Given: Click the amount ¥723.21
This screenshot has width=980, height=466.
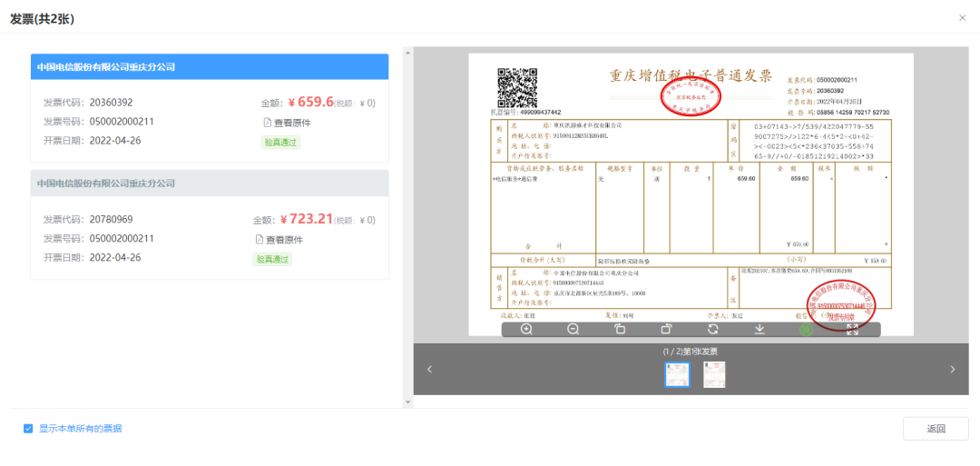Looking at the screenshot, I should (x=307, y=220).
